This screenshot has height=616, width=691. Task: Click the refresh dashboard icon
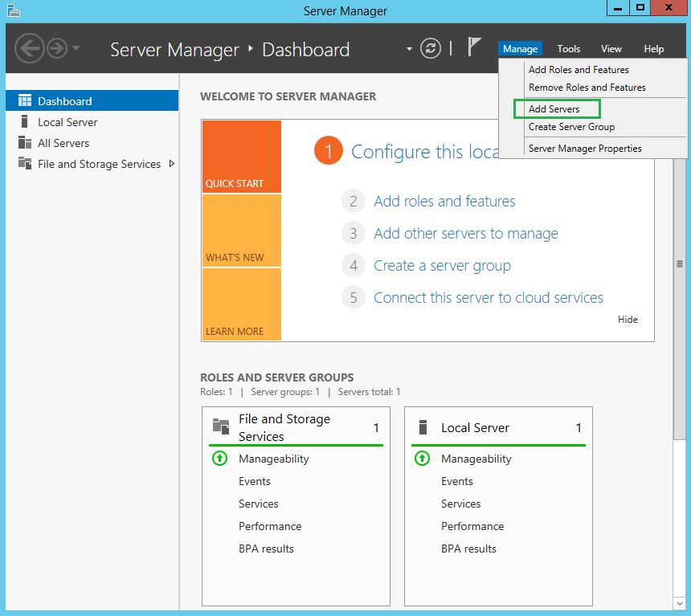tap(431, 49)
